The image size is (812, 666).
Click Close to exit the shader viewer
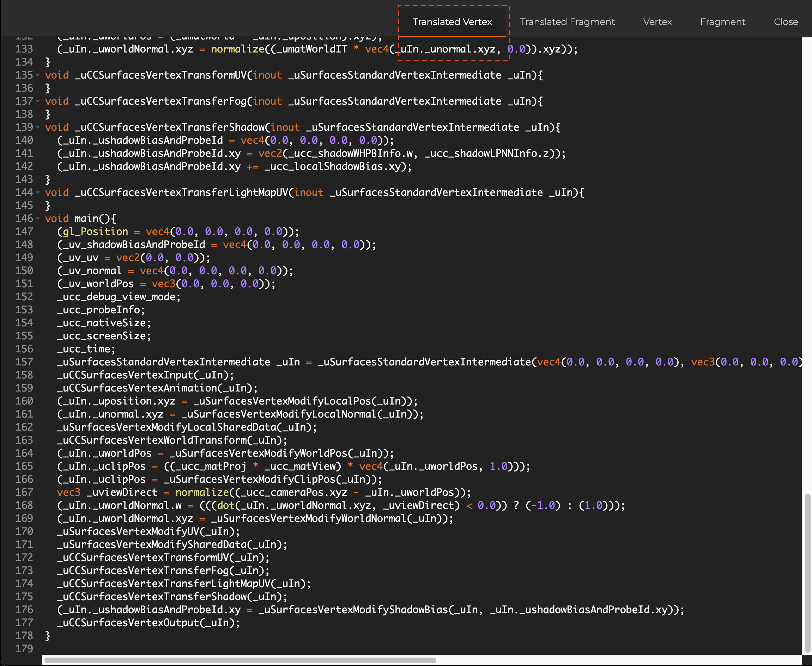pyautogui.click(x=786, y=22)
